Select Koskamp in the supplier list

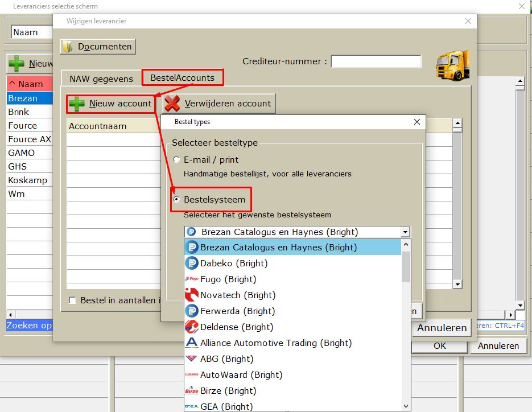[x=30, y=180]
